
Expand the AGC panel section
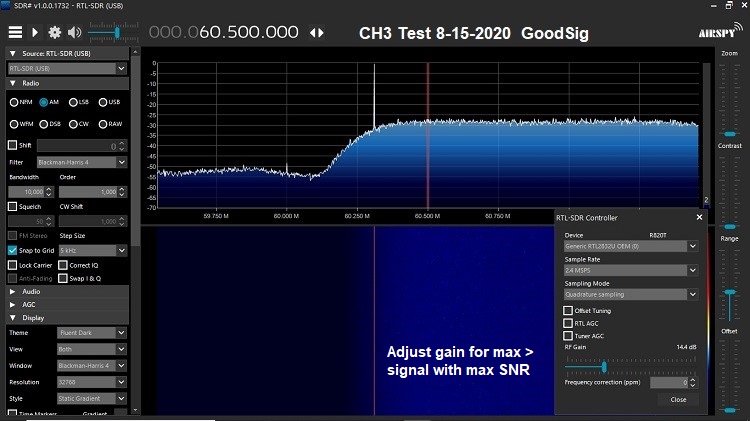click(12, 304)
